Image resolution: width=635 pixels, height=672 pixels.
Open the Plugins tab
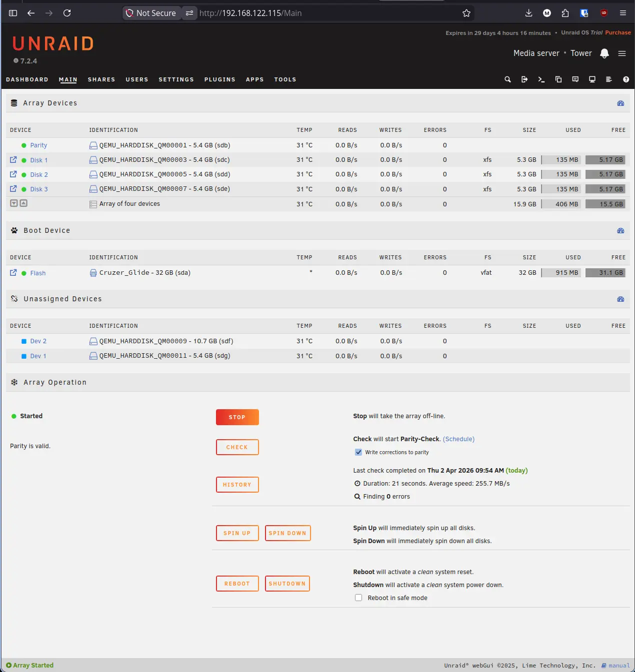[x=219, y=79]
